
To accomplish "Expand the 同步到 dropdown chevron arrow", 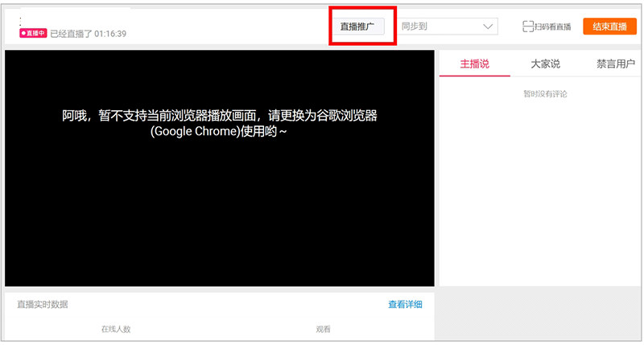I will (x=488, y=27).
